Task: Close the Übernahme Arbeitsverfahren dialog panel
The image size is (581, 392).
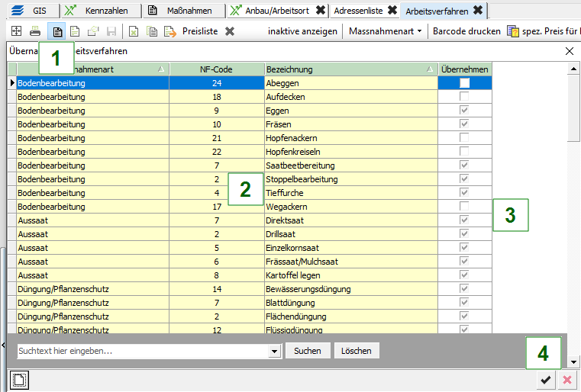Action: click(569, 51)
